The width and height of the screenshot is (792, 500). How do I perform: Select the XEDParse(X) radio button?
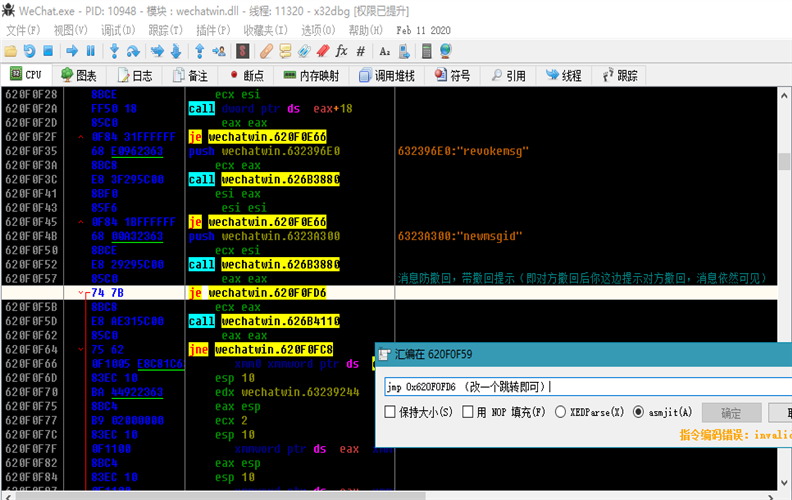[561, 412]
